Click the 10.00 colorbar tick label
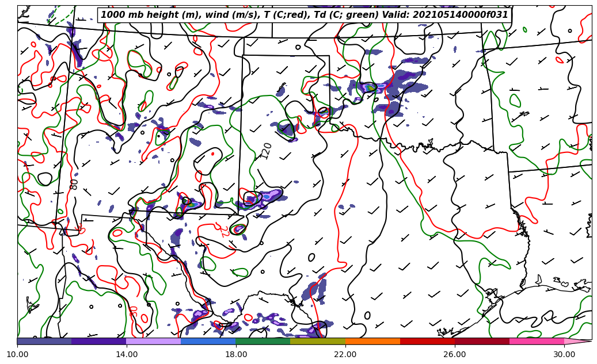The height and width of the screenshot is (364, 597). (x=17, y=354)
